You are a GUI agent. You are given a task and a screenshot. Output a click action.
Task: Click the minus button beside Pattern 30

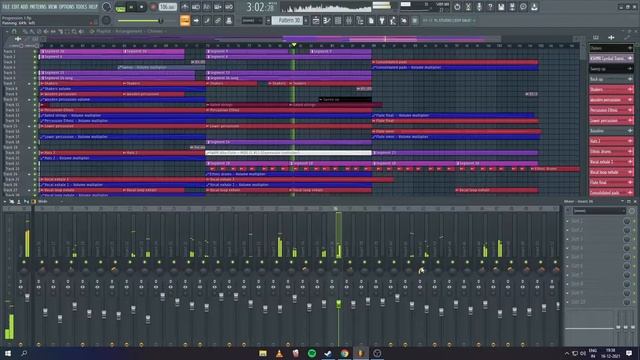click(268, 20)
